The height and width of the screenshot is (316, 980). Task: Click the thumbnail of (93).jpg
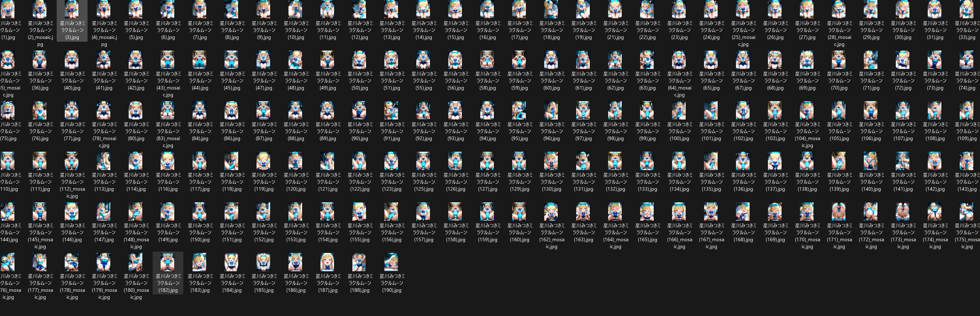click(x=455, y=110)
